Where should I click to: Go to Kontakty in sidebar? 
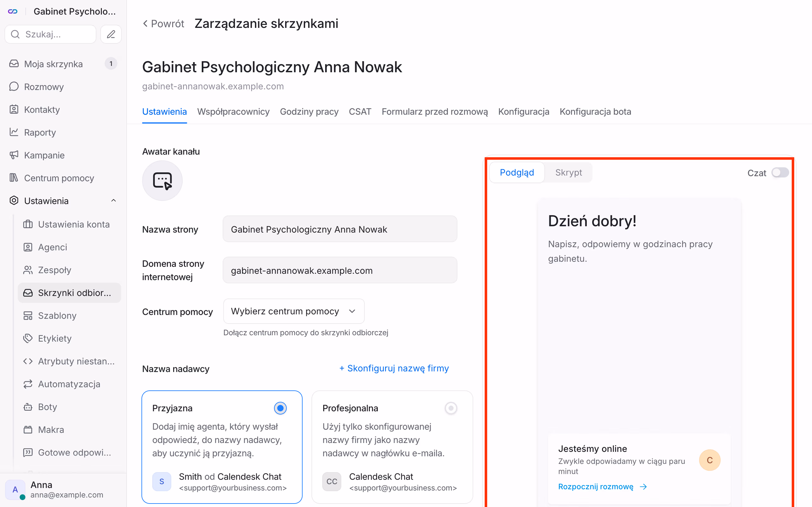(x=42, y=110)
